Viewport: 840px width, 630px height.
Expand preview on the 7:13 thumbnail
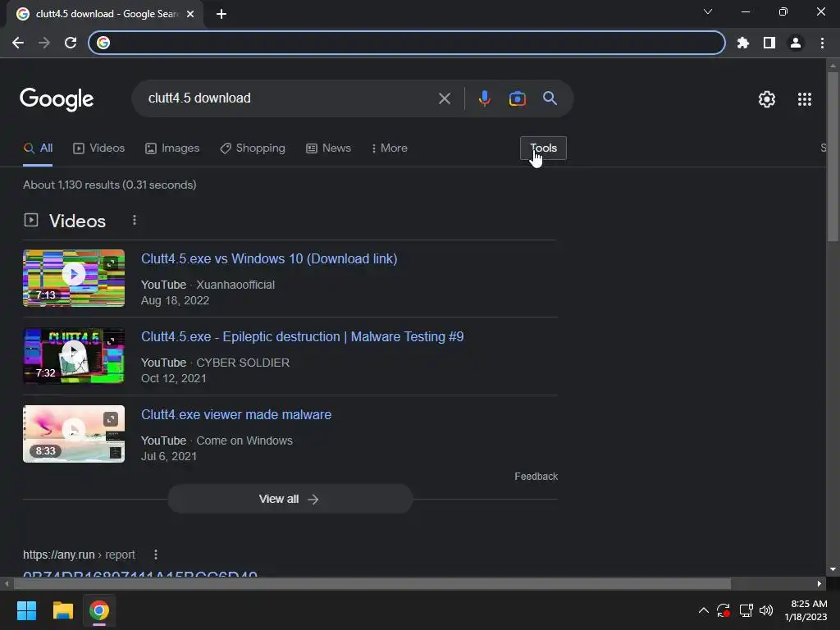tap(111, 263)
